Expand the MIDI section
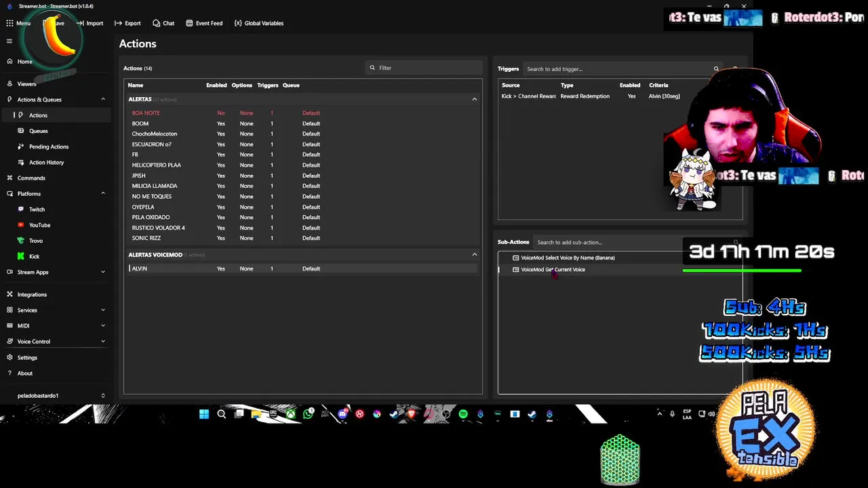This screenshot has height=488, width=868. click(x=103, y=326)
